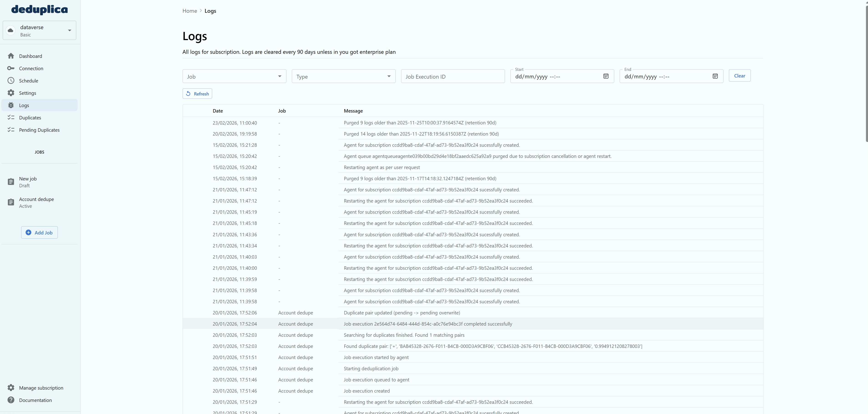This screenshot has width=868, height=414.
Task: Open Pending Duplicates via its list icon
Action: click(x=11, y=130)
